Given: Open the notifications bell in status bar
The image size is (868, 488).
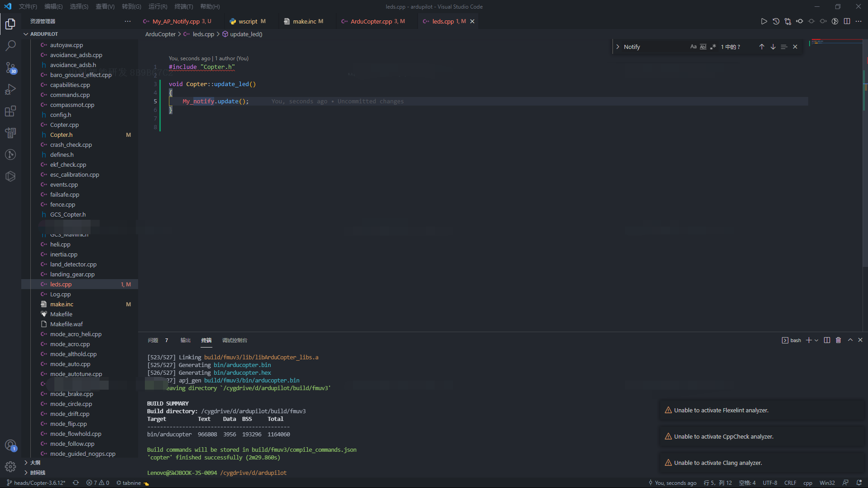Looking at the screenshot, I should point(859,483).
